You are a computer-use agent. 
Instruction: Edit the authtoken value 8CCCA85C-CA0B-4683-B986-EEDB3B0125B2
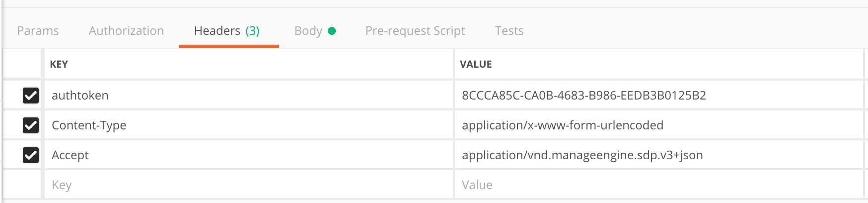pos(584,95)
